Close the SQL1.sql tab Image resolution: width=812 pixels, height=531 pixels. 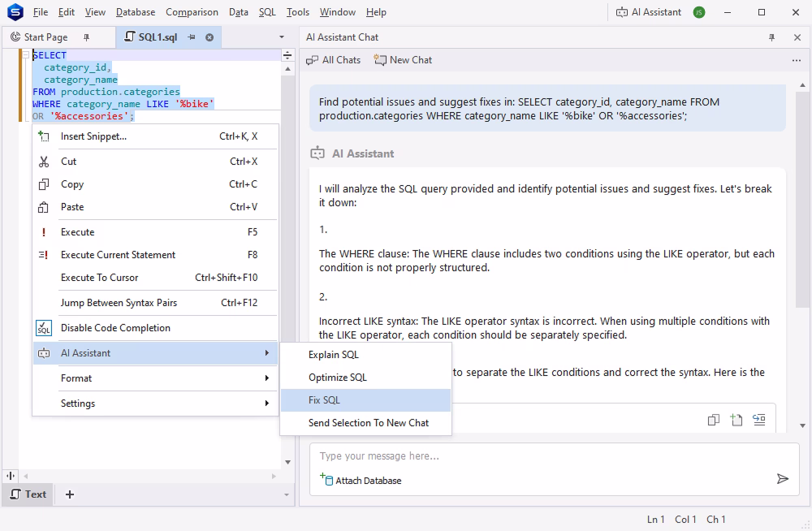point(209,37)
